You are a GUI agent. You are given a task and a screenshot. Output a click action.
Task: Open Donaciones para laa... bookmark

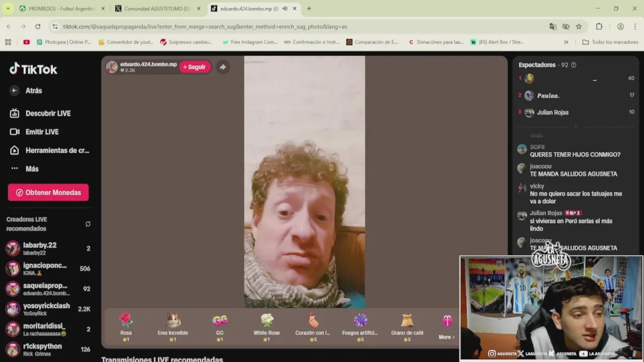[436, 42]
